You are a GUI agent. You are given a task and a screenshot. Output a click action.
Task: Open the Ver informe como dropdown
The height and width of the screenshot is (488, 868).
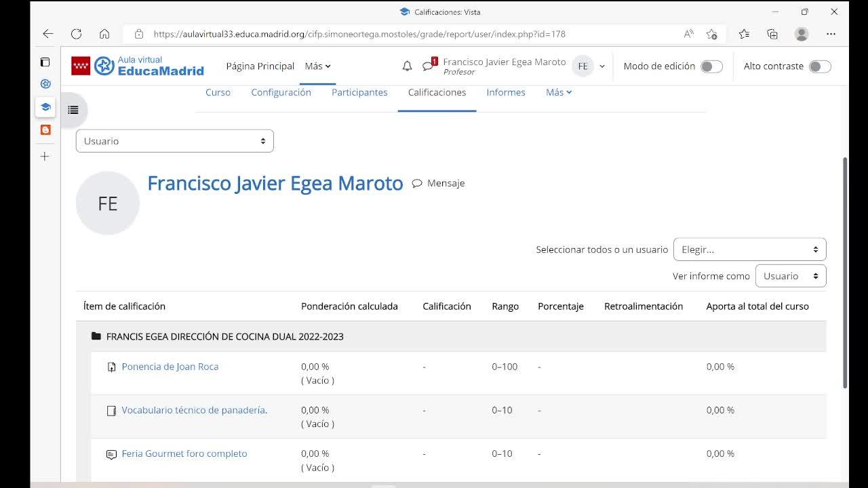tap(790, 276)
